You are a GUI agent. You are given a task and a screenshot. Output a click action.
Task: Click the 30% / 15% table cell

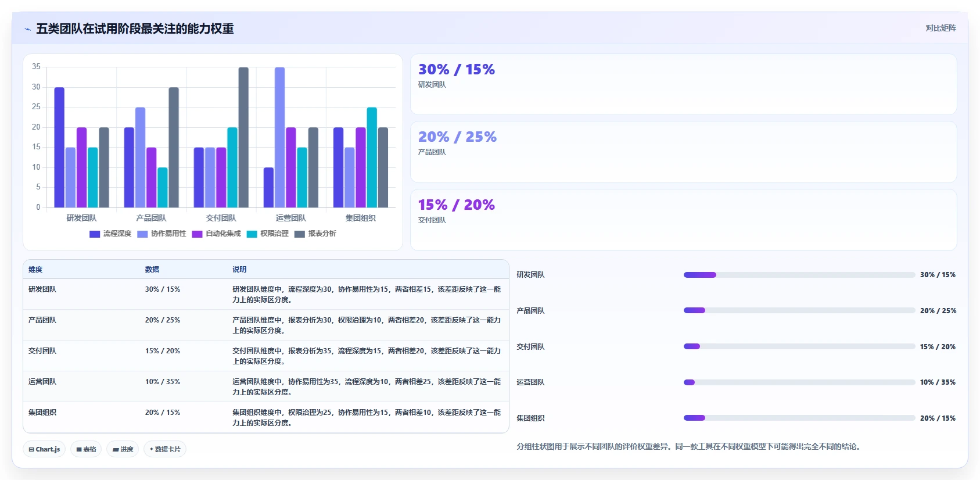tap(163, 289)
